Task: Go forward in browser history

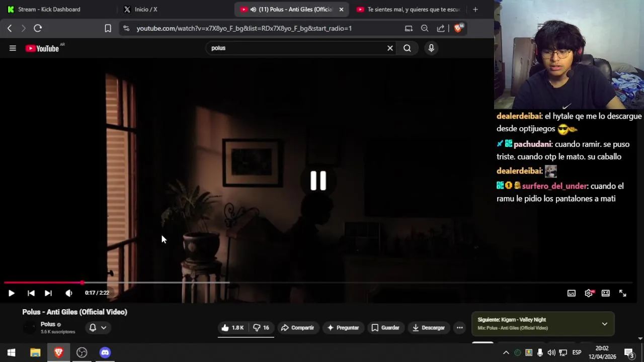Action: [x=23, y=29]
